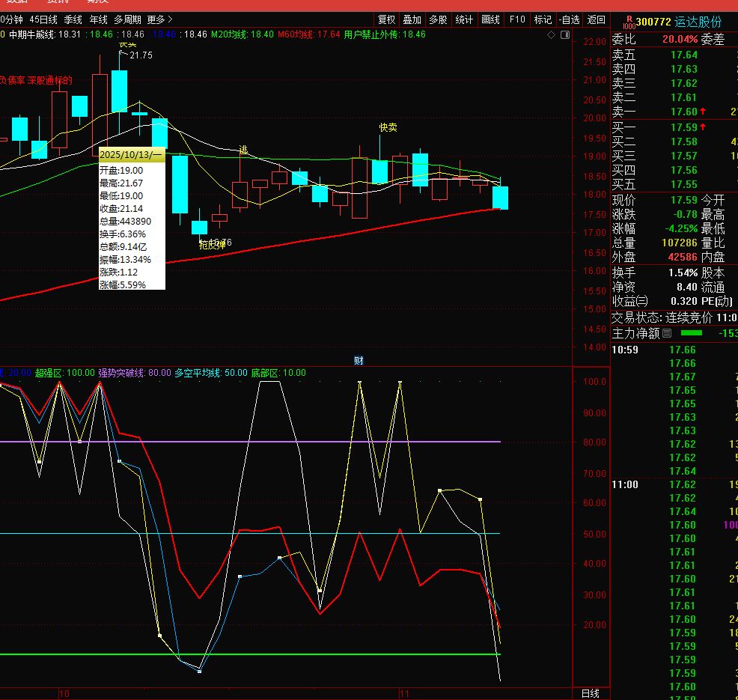Click the 多空平均线: 50.00 label
This screenshot has width=738, height=700.
click(211, 373)
